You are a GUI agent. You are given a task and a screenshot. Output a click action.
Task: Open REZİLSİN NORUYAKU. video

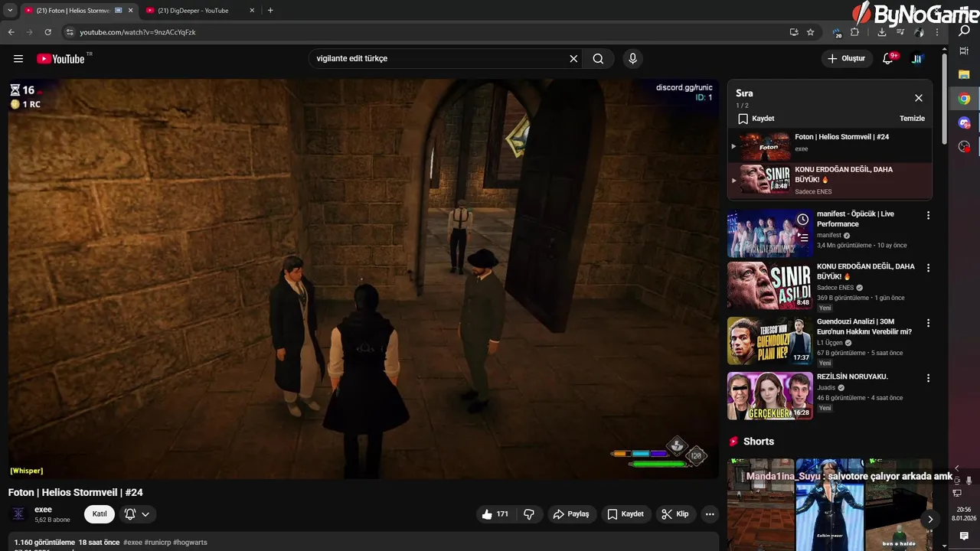(852, 377)
